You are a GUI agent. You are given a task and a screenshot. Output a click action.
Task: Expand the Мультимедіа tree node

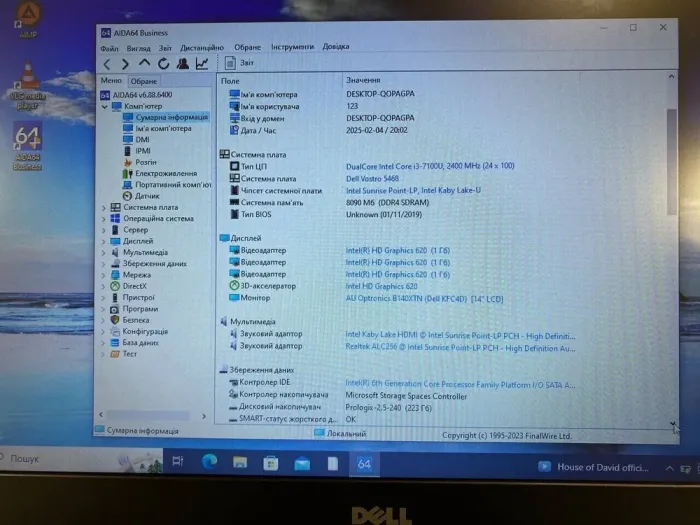pyautogui.click(x=104, y=253)
